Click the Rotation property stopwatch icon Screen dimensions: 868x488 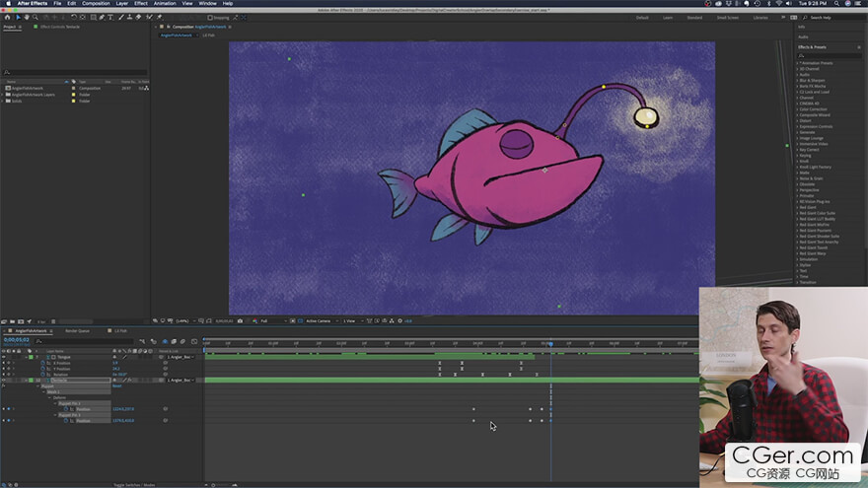coord(42,375)
